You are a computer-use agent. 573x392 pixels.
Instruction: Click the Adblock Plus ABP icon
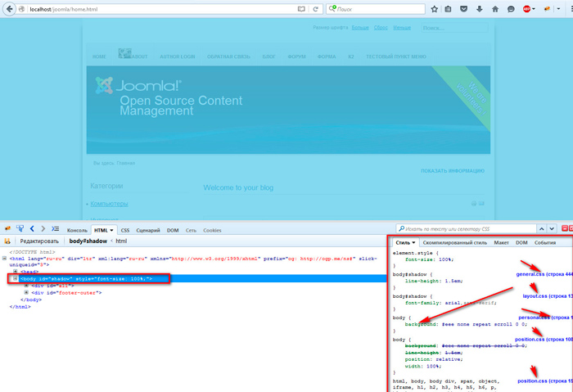point(526,9)
